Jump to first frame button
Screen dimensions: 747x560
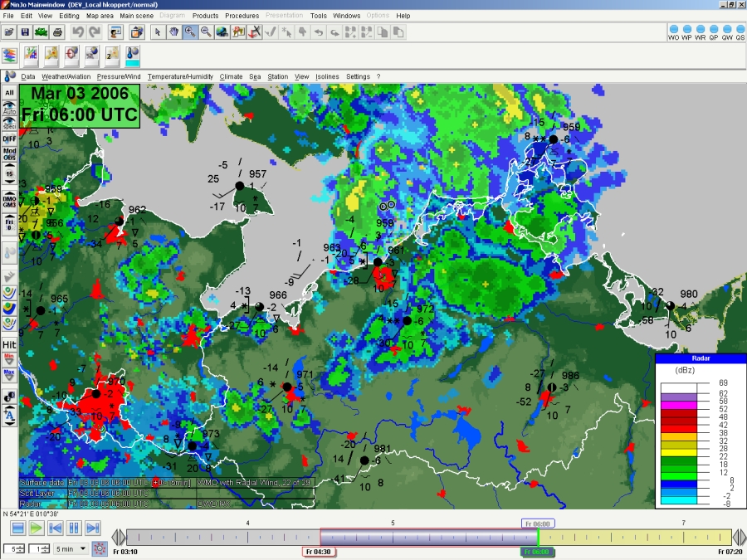56,528
